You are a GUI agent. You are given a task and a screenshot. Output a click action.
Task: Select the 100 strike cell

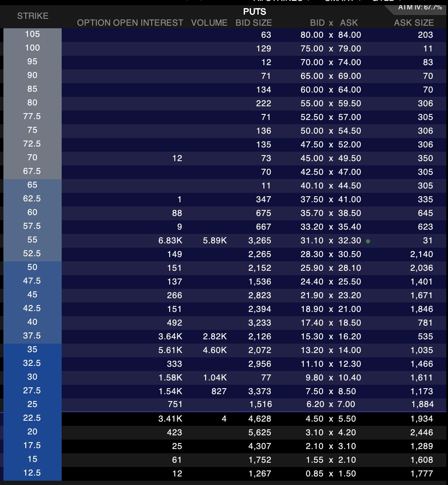click(x=33, y=48)
